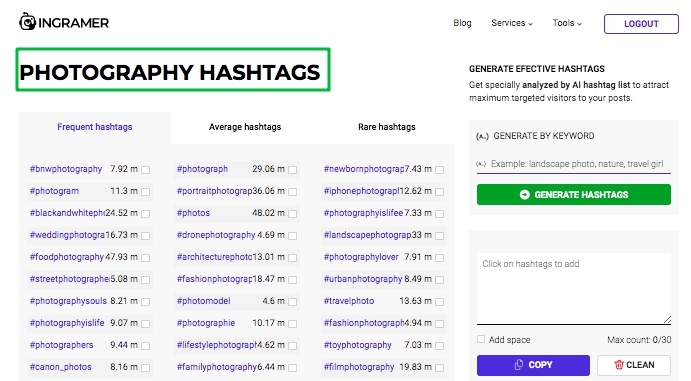Select the #photomodel hashtag checkbox
The image size is (691, 381).
point(292,302)
